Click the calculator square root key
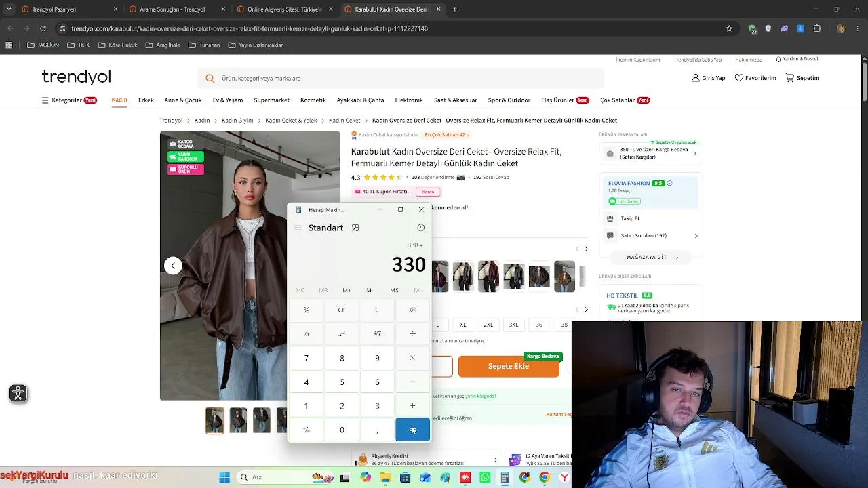This screenshot has height=488, width=868. (x=377, y=333)
